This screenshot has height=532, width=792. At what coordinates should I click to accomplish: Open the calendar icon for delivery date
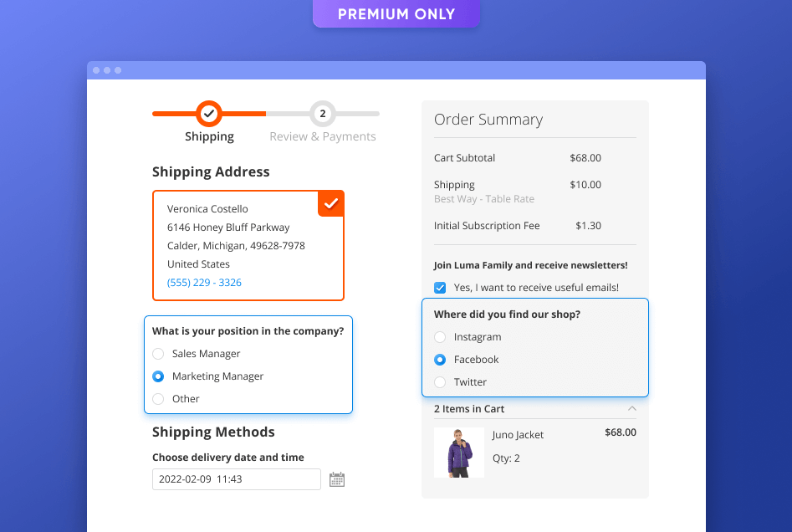tap(337, 478)
